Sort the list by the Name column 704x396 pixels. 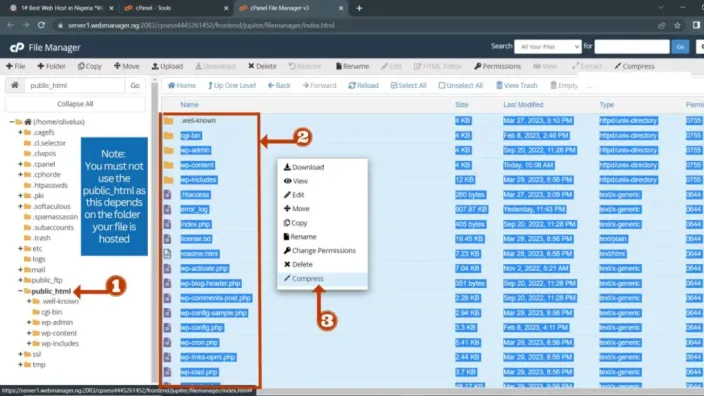189,105
